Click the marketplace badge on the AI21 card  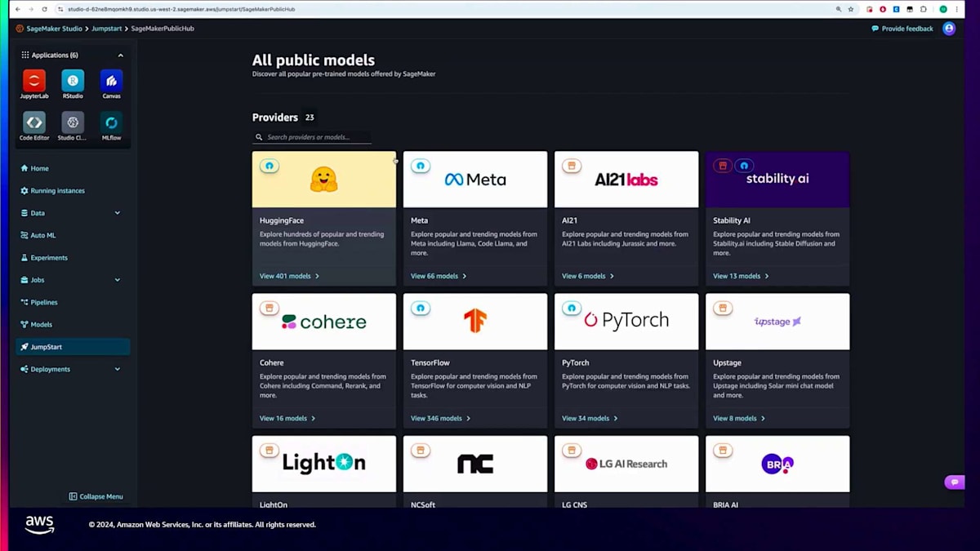[572, 166]
